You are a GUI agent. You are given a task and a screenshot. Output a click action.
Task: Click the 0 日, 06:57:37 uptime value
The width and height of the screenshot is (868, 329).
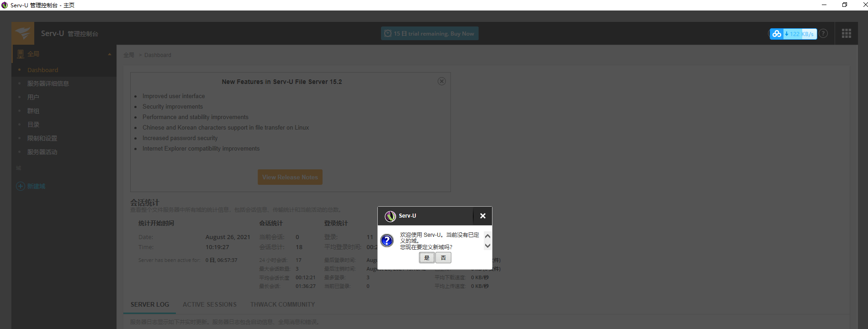[x=221, y=260]
